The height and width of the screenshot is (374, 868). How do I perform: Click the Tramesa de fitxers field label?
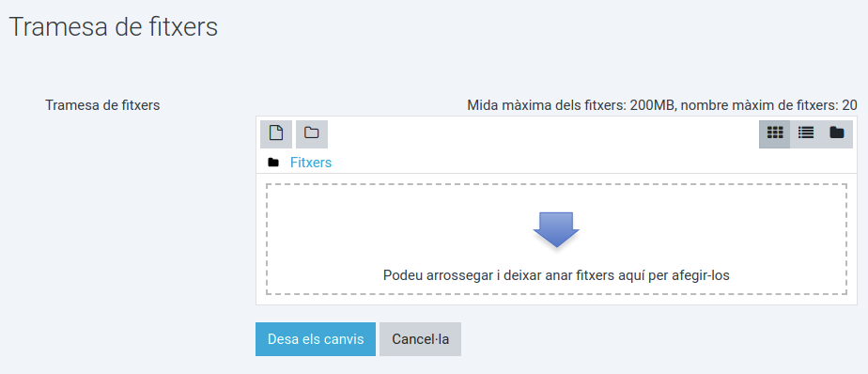(102, 104)
